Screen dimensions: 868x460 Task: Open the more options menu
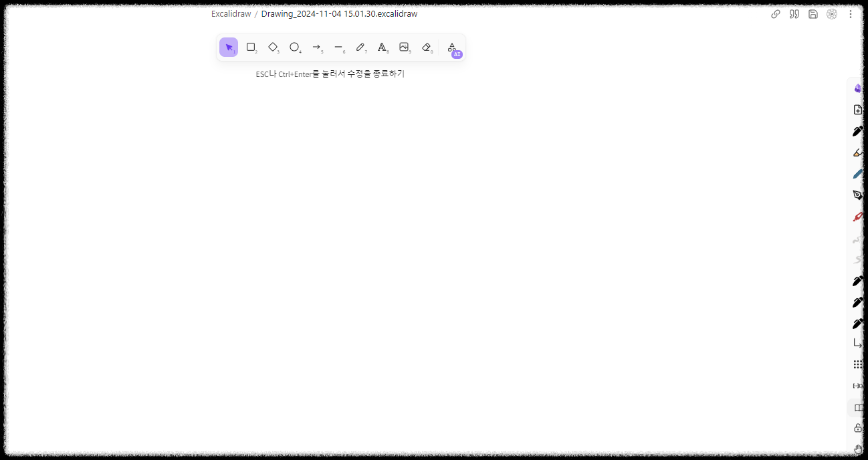click(x=850, y=13)
